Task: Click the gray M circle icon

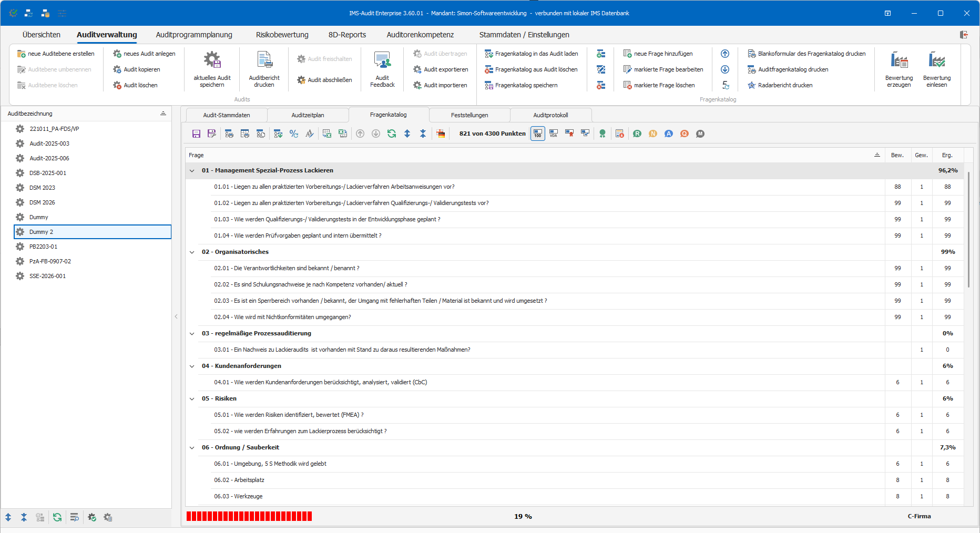Action: click(x=700, y=134)
